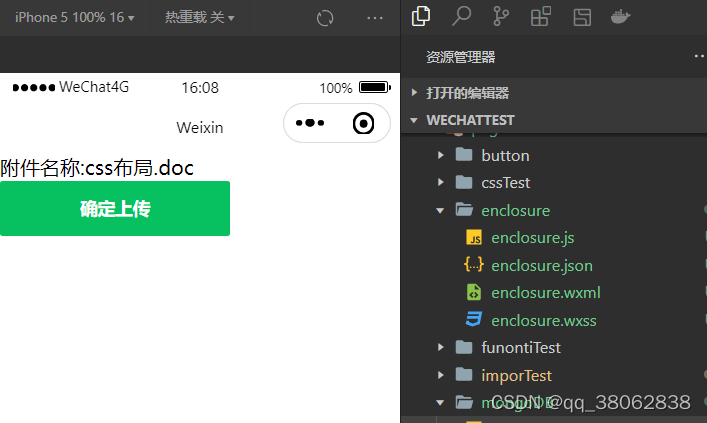Viewport: 707px width, 423px height.
Task: Click the 16:08 time in status bar
Action: point(200,87)
